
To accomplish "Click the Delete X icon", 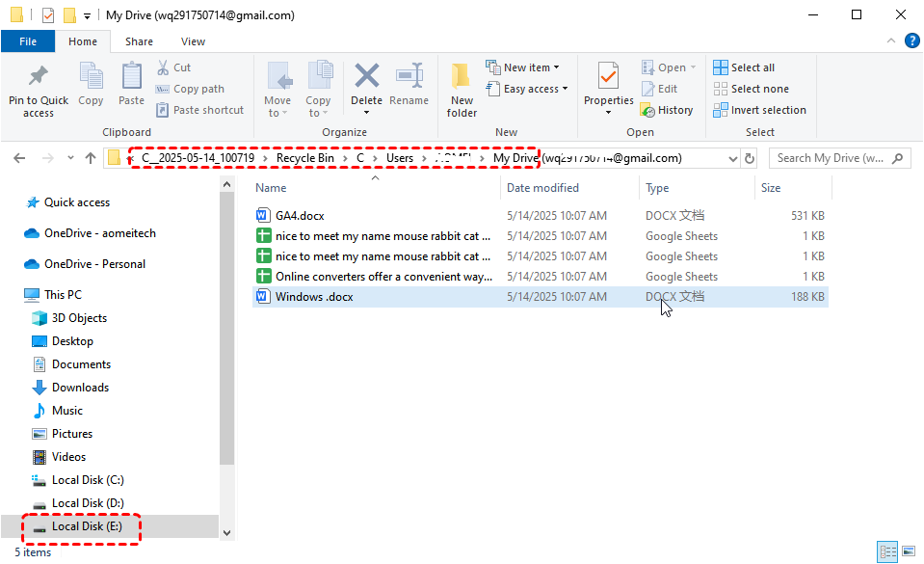I will click(366, 75).
